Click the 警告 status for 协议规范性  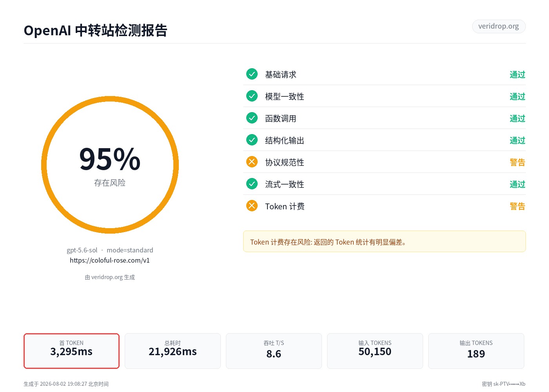[517, 162]
